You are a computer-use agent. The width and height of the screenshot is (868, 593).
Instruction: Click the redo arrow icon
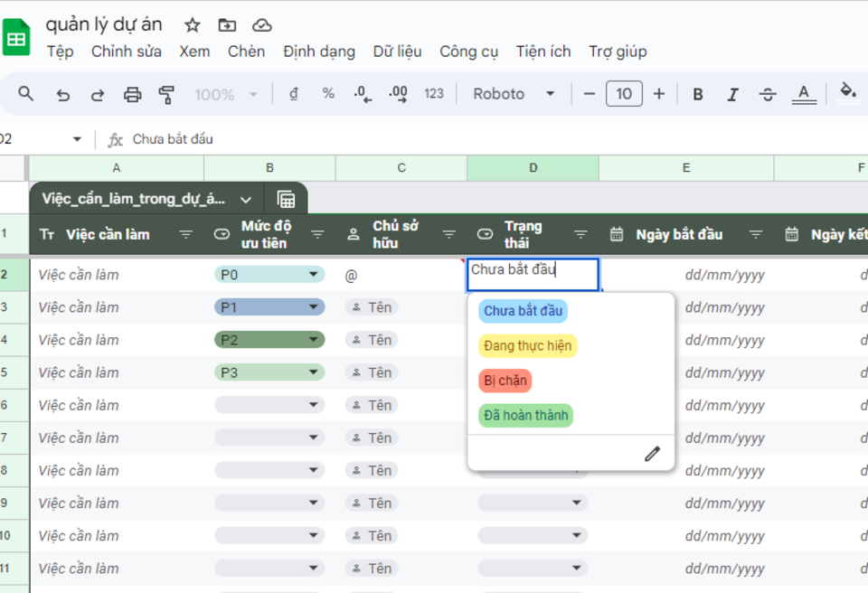pyautogui.click(x=97, y=94)
